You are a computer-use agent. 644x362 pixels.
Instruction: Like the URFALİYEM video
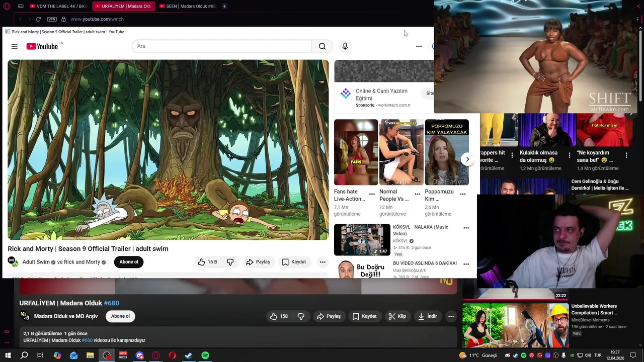pyautogui.click(x=279, y=316)
